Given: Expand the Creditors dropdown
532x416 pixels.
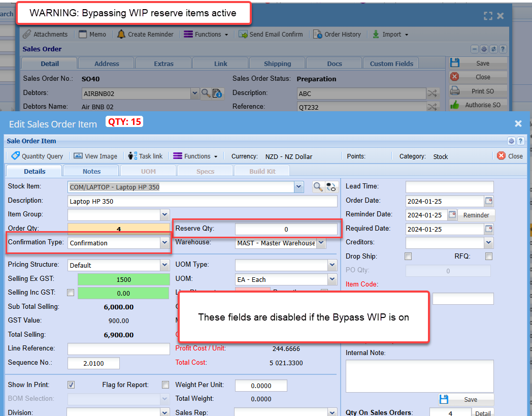Looking at the screenshot, I should 488,242.
